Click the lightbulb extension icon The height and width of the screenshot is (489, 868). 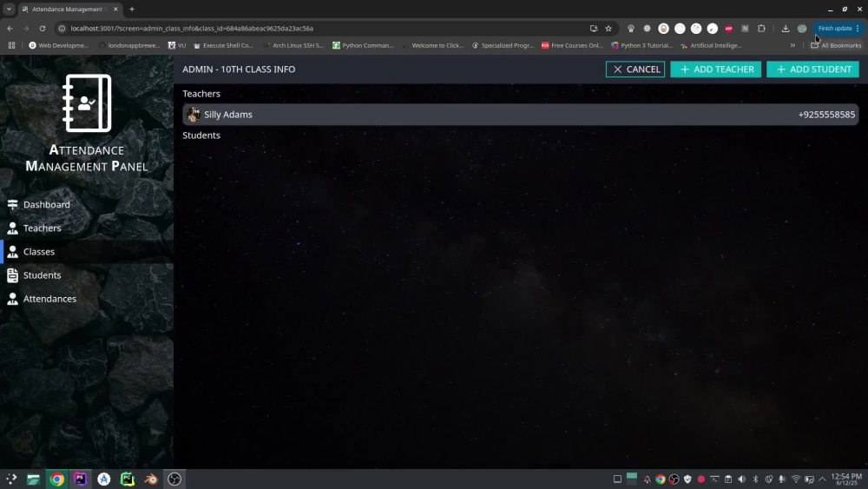pos(630,29)
